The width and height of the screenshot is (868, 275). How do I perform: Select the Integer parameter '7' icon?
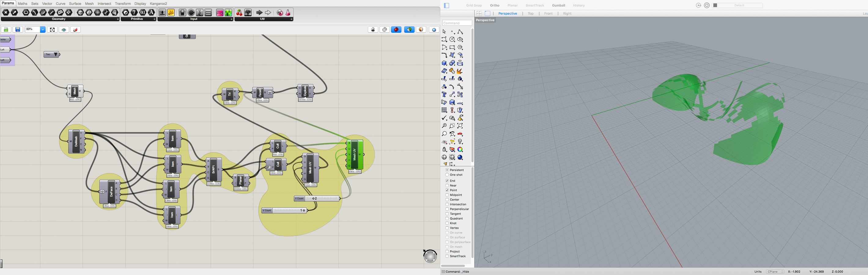[134, 13]
